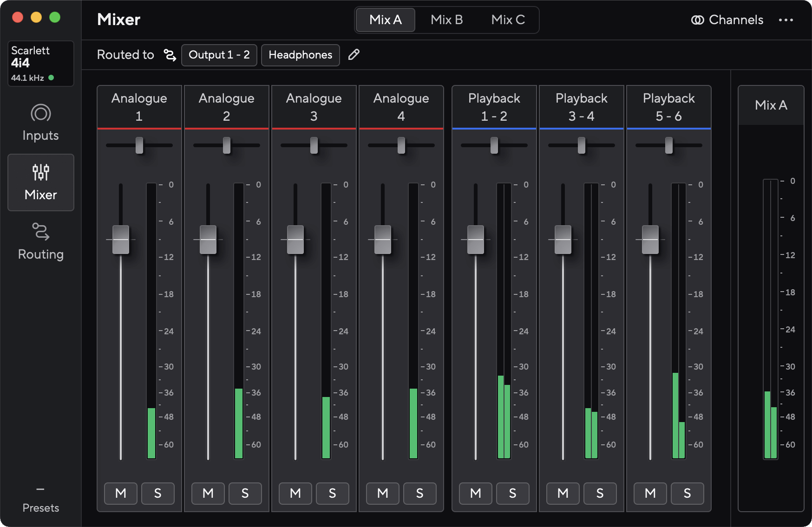Click the Playback 1 - 2 stereo level meter
Screen dimensions: 812x527
504,321
